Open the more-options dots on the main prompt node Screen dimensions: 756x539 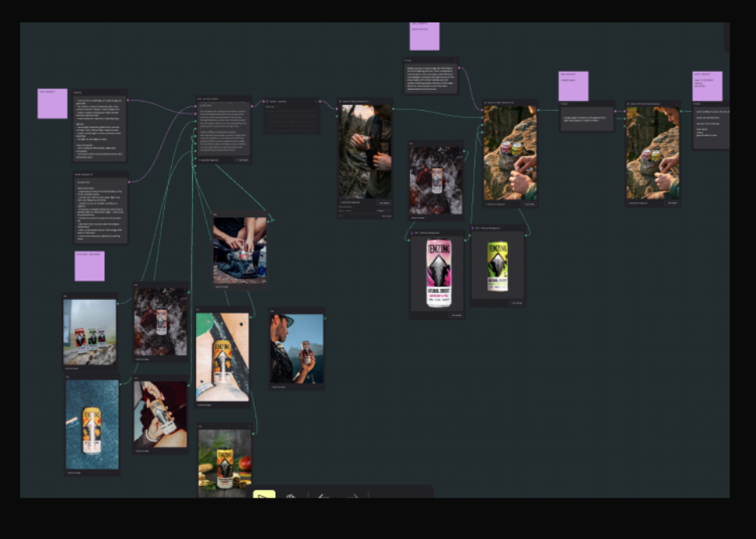click(248, 99)
